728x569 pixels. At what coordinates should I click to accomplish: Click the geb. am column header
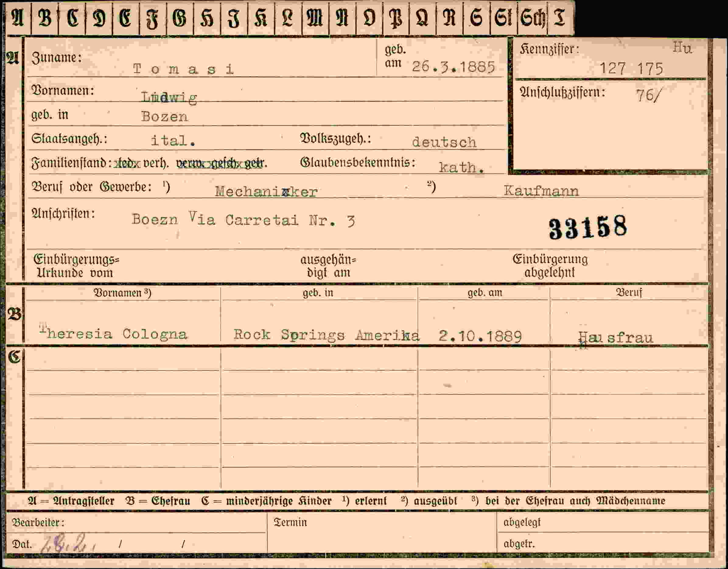coord(485,292)
